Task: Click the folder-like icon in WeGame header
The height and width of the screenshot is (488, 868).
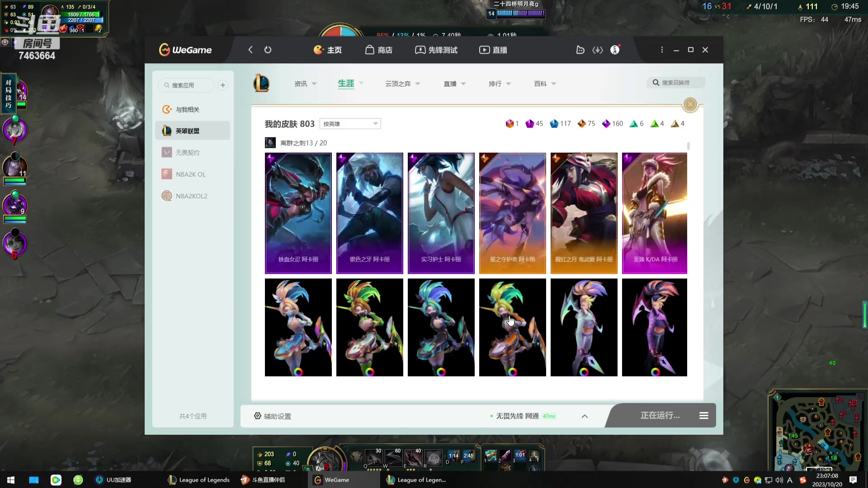Action: [x=580, y=50]
